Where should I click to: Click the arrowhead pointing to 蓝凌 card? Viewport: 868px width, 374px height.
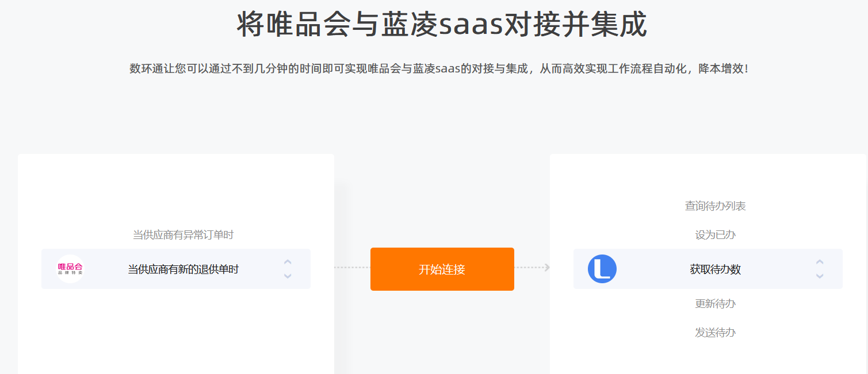(546, 267)
